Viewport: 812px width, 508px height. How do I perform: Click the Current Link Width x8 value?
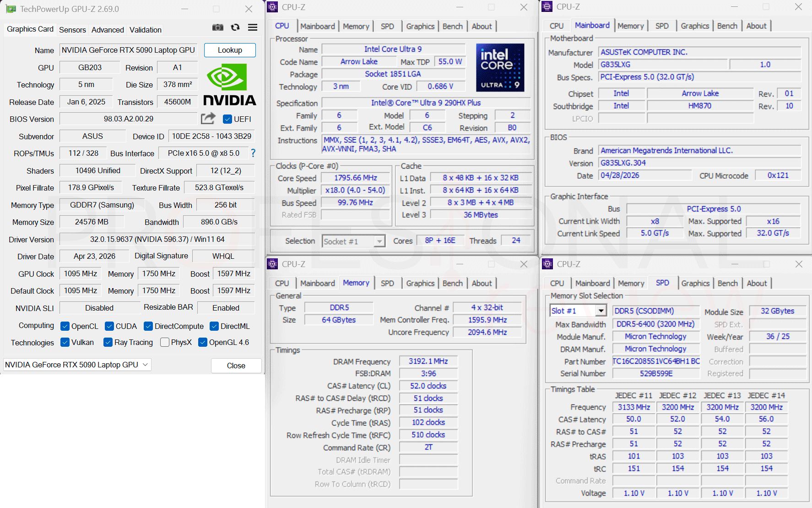[655, 221]
